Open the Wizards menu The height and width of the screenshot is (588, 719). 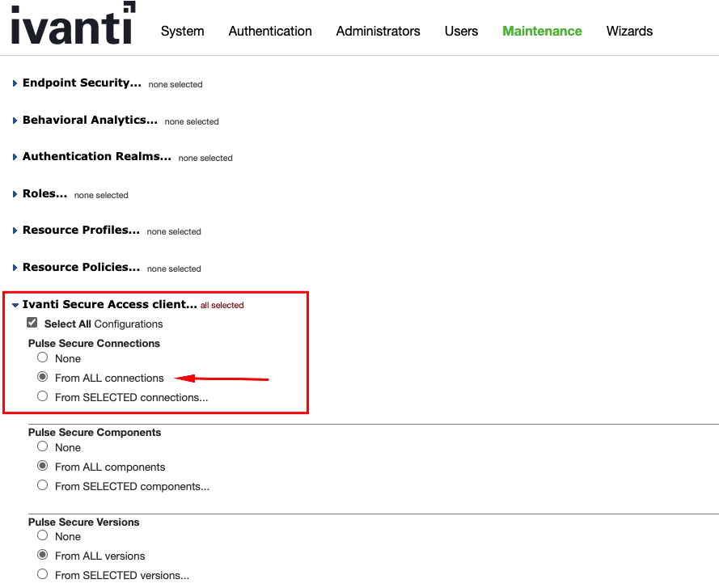[629, 31]
